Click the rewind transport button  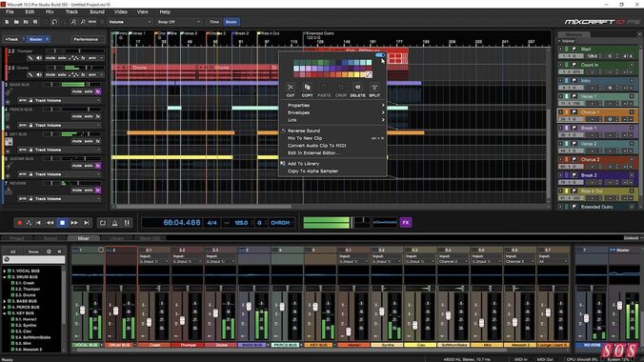[x=50, y=223]
